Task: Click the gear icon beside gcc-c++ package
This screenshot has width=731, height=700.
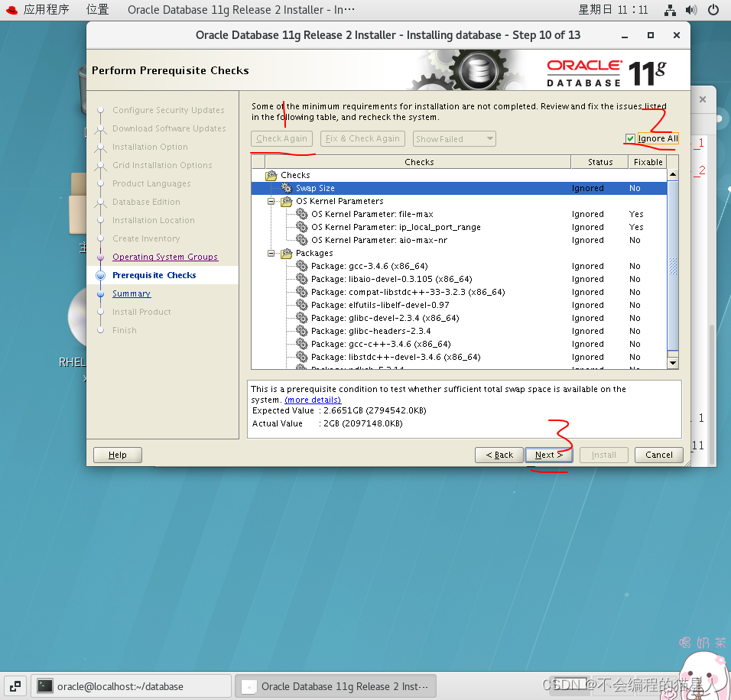Action: 302,345
